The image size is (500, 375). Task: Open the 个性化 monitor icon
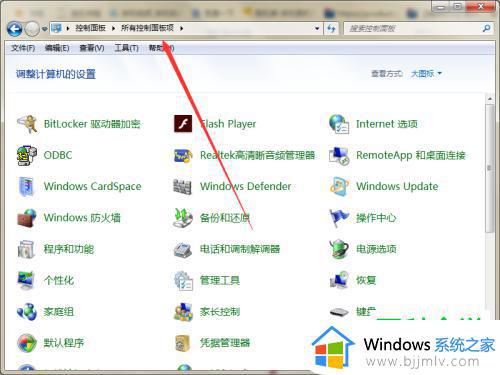point(27,280)
